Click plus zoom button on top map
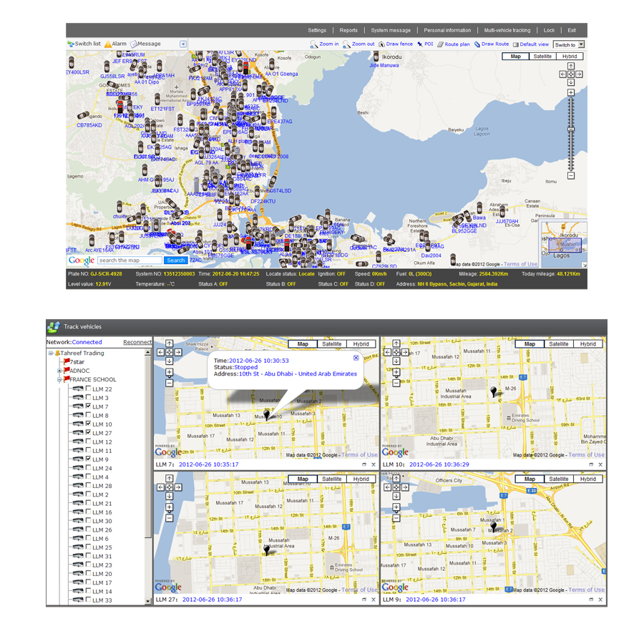The width and height of the screenshot is (644, 644). click(571, 93)
